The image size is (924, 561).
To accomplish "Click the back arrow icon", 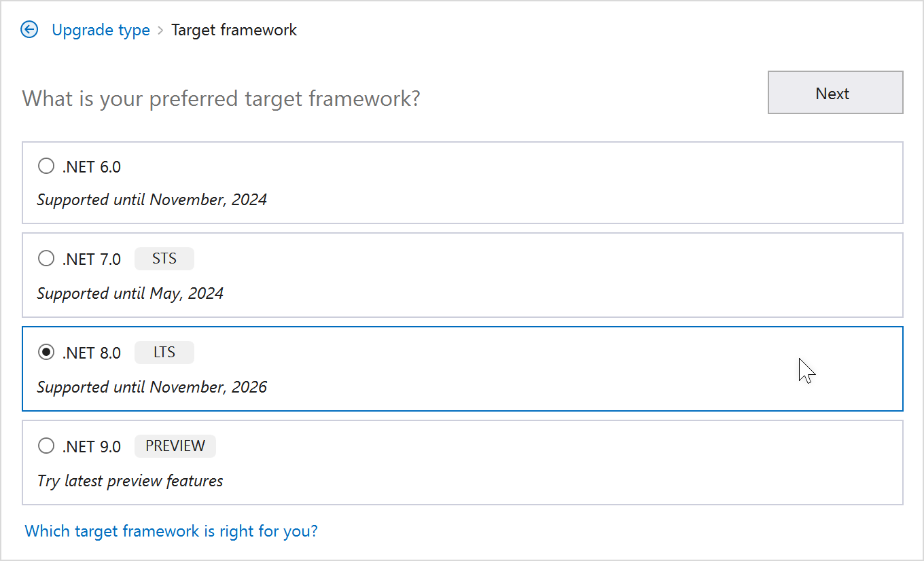I will (29, 30).
